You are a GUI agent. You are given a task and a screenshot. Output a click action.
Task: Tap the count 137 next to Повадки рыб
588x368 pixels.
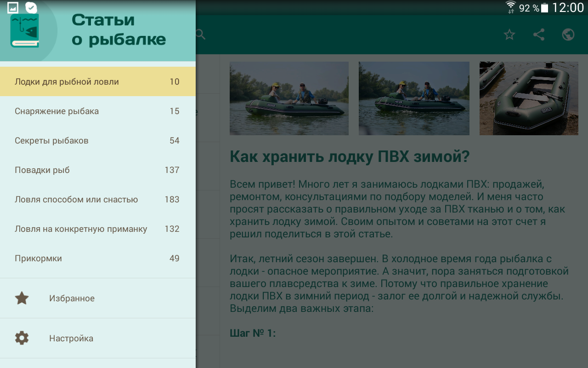(172, 170)
